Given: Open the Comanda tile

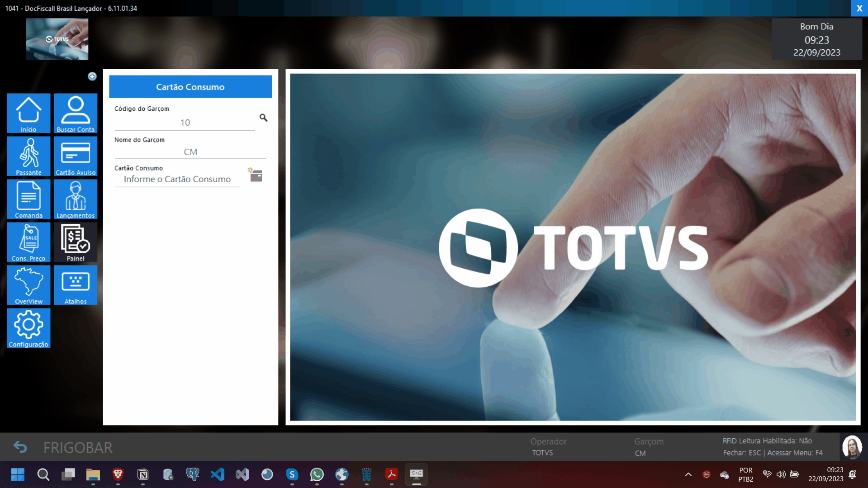Looking at the screenshot, I should point(28,199).
